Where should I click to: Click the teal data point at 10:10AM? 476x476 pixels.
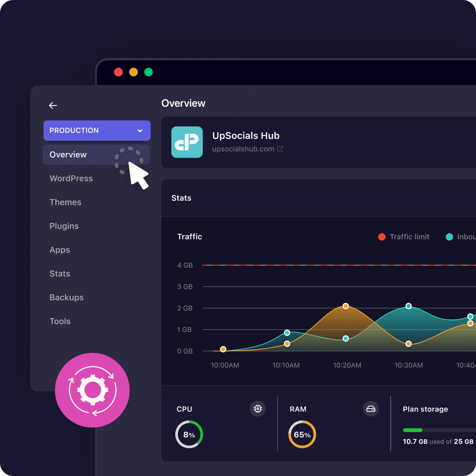(287, 333)
